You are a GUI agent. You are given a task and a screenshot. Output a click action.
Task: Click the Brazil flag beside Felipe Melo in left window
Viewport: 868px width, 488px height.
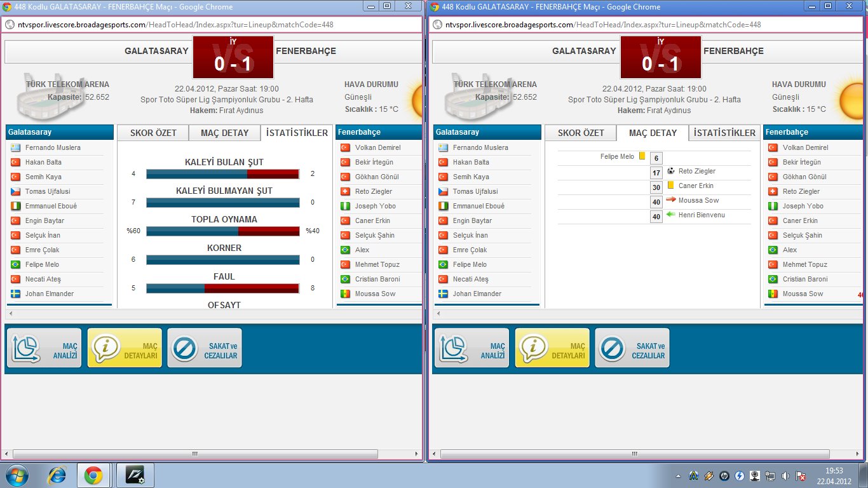coord(16,264)
